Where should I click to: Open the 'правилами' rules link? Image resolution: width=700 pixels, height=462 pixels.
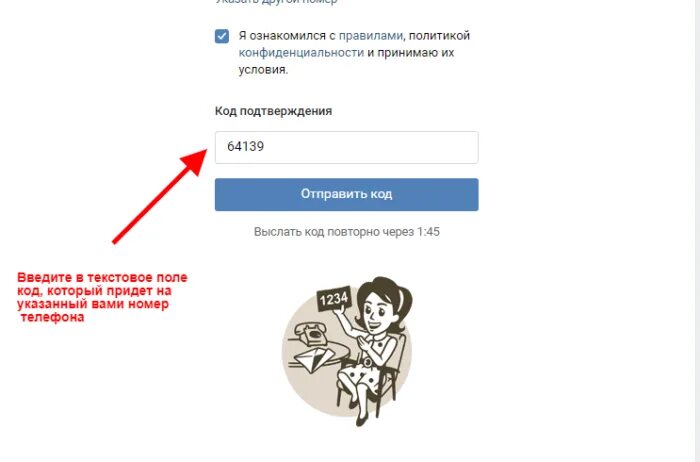371,35
